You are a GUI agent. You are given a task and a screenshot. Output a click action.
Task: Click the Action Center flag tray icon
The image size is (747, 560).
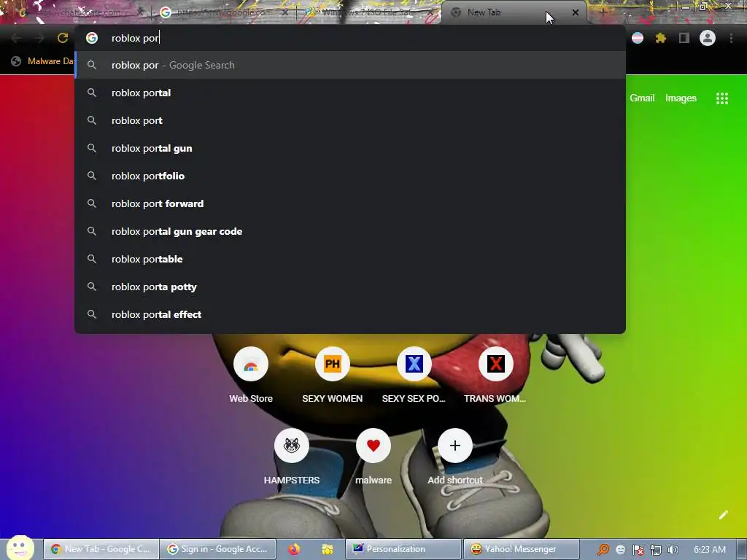[638, 550]
